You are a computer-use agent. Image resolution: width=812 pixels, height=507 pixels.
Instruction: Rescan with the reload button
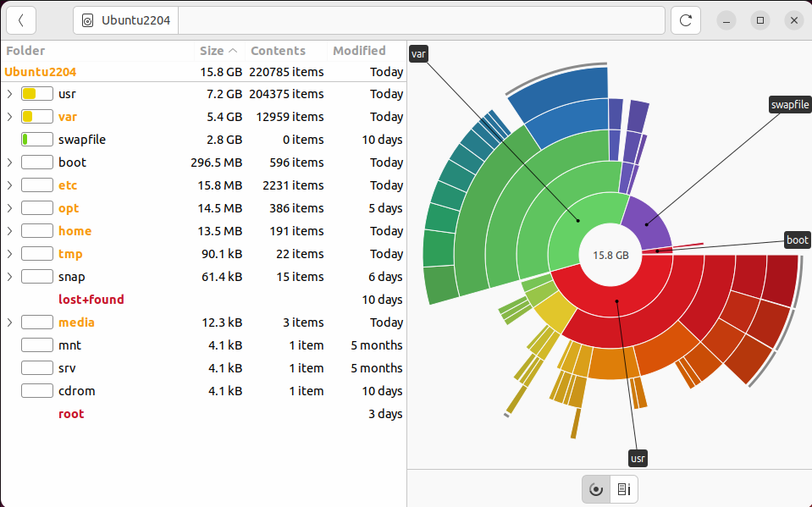(x=686, y=20)
